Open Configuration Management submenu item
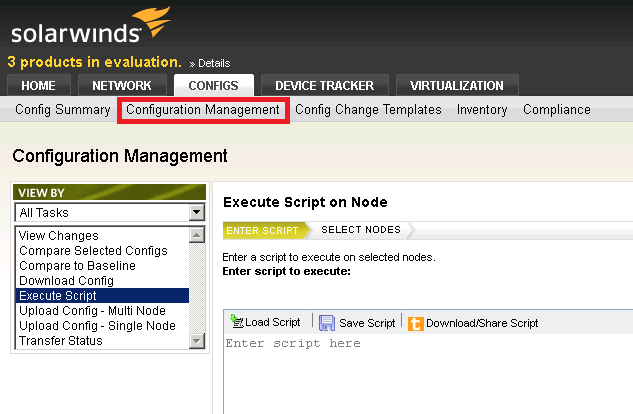This screenshot has height=414, width=633. [x=203, y=110]
